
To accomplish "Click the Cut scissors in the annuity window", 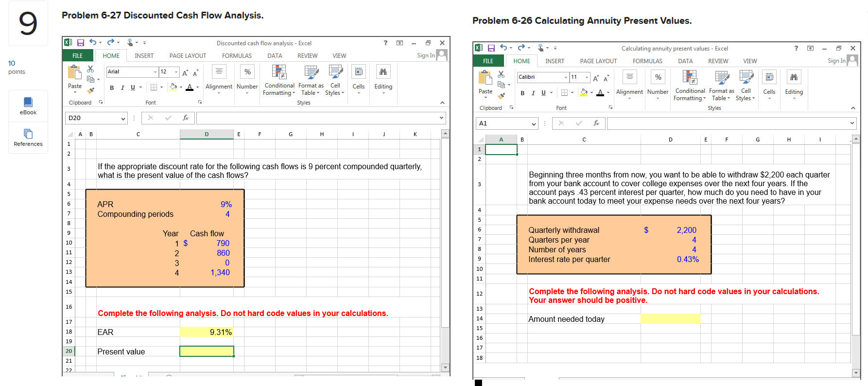I will click(x=501, y=74).
